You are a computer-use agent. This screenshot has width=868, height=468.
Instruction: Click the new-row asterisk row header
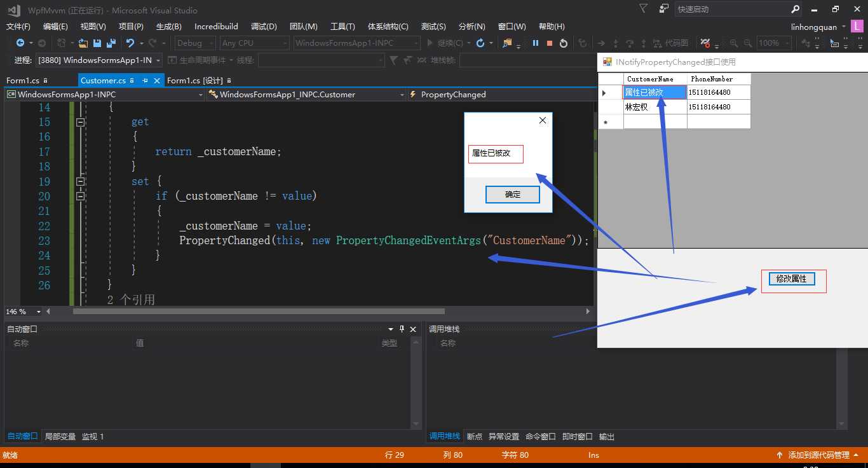click(611, 121)
